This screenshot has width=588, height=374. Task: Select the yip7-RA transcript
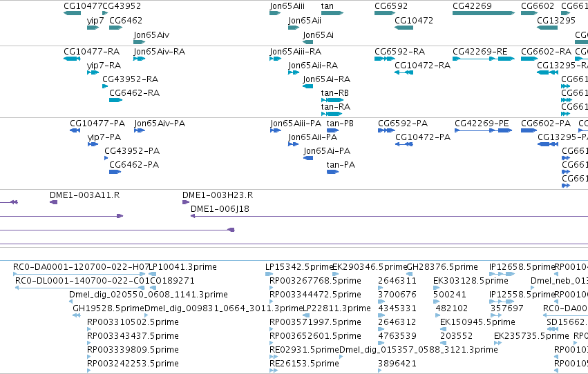click(x=93, y=72)
